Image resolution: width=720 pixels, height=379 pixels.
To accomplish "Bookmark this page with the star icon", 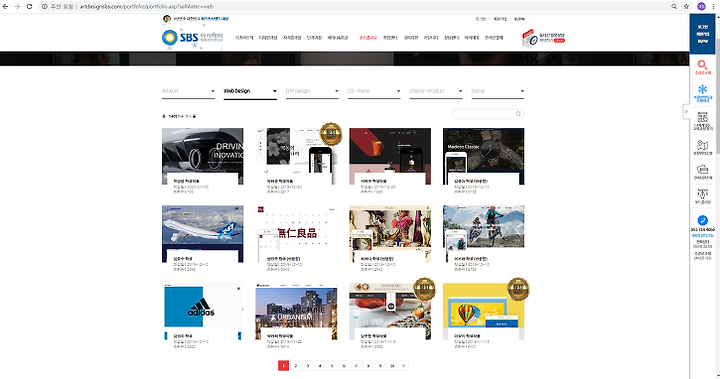I will [686, 6].
